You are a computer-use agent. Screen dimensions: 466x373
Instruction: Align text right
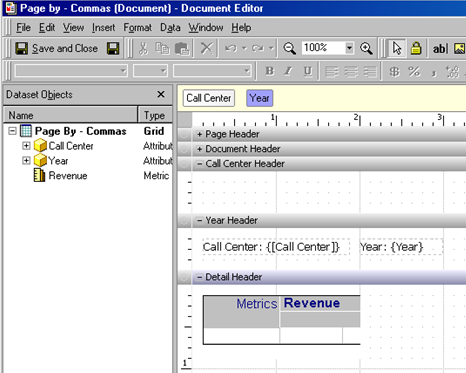click(x=370, y=72)
